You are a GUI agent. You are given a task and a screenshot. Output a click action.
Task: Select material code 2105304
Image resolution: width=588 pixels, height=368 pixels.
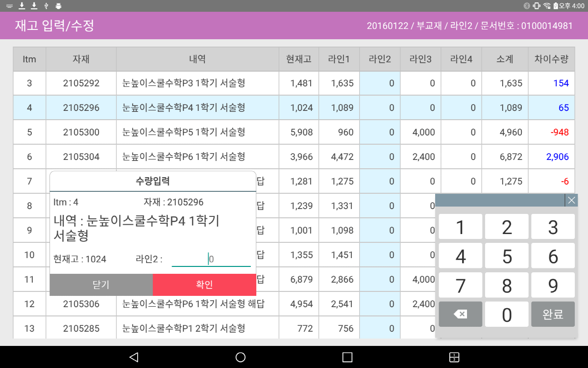[81, 157]
